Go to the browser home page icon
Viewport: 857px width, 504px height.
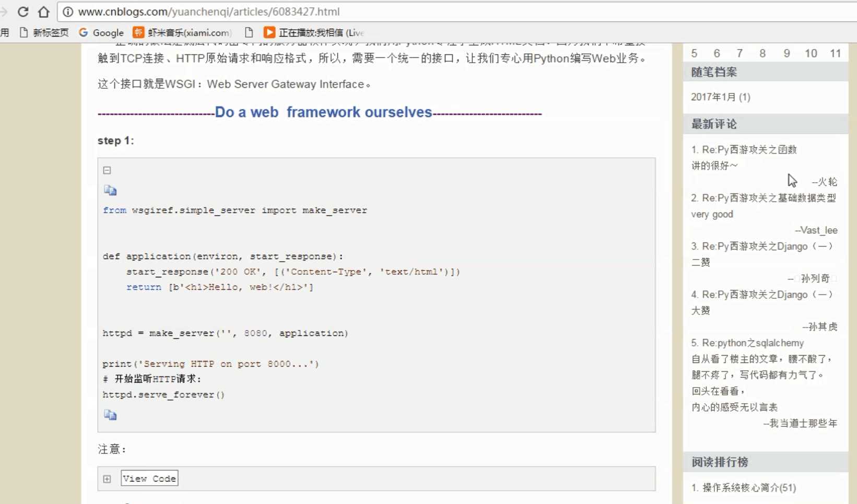coord(44,11)
